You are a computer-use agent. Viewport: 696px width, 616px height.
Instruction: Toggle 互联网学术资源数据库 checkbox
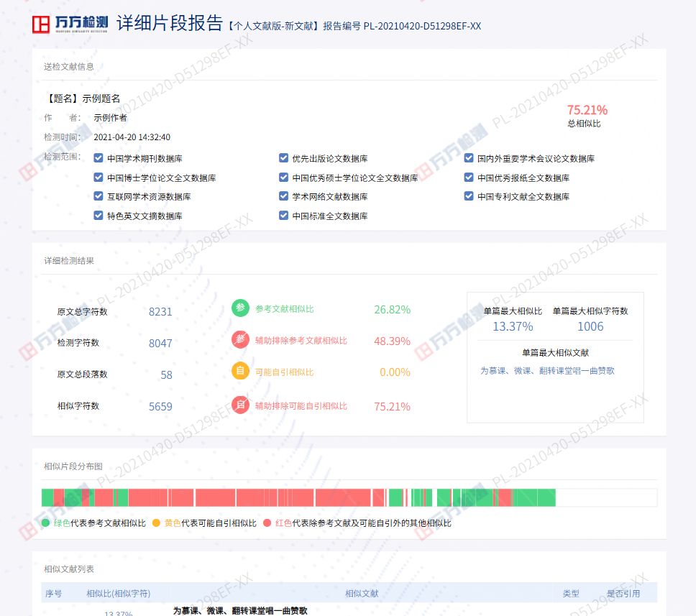pyautogui.click(x=99, y=196)
